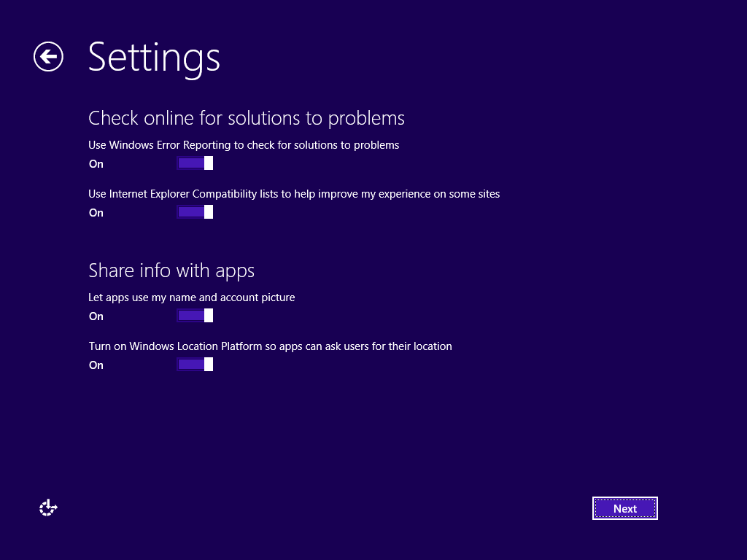The height and width of the screenshot is (560, 747).
Task: Click the On label under Windows Error Reporting
Action: [x=96, y=164]
